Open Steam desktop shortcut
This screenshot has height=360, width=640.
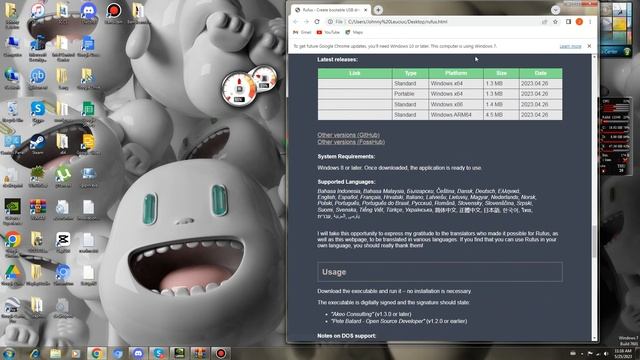38,144
